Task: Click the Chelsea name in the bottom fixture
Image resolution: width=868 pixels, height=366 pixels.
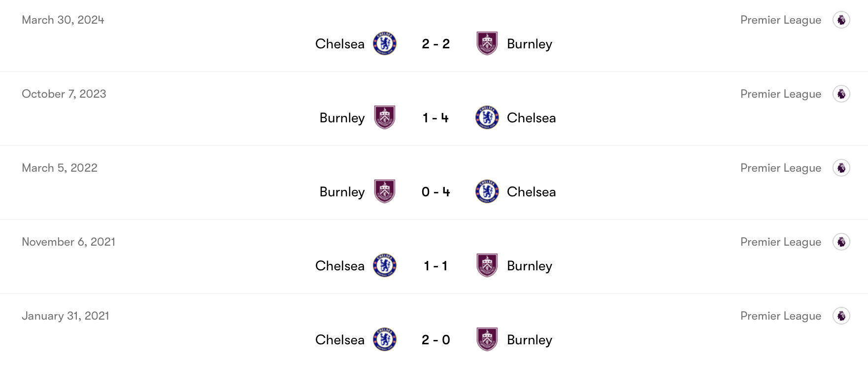Action: (x=339, y=339)
